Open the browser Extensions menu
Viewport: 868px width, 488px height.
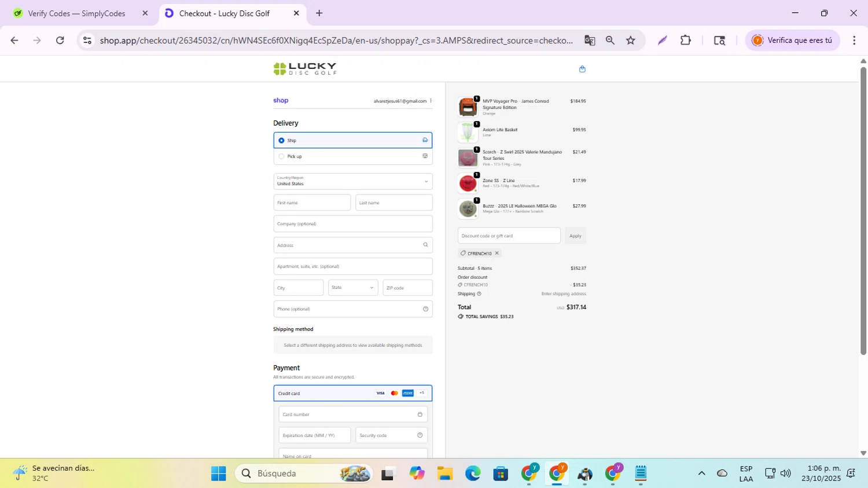click(x=686, y=41)
